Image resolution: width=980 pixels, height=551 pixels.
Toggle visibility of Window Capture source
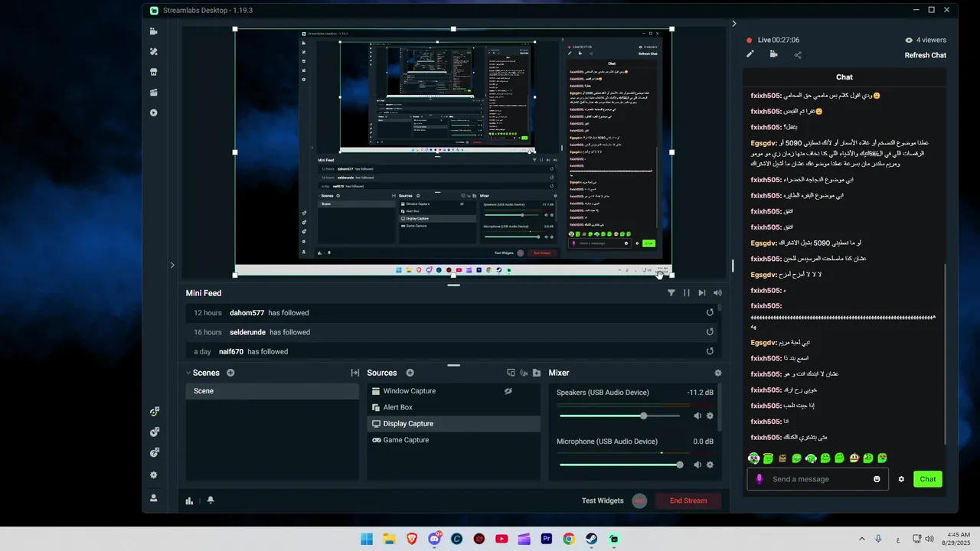(x=508, y=391)
